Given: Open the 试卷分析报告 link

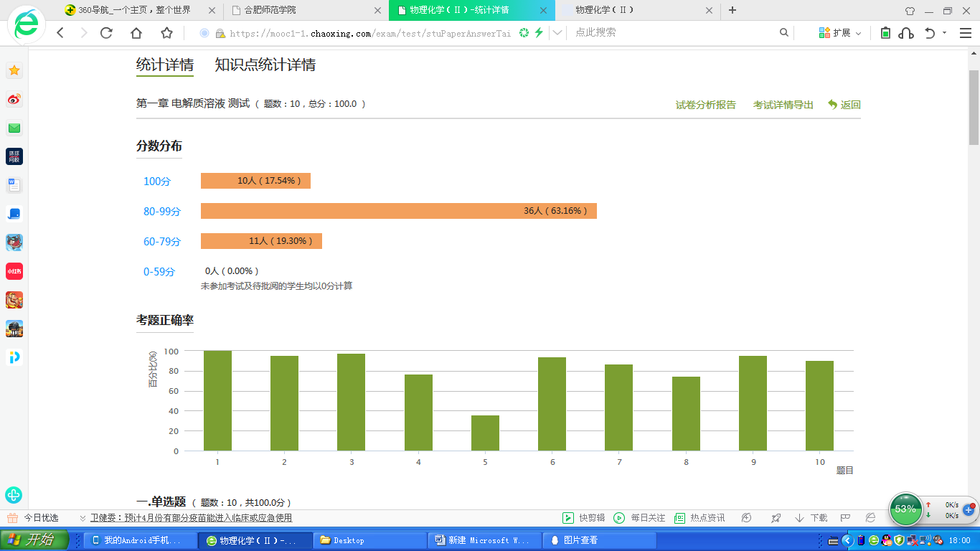Looking at the screenshot, I should pyautogui.click(x=705, y=105).
